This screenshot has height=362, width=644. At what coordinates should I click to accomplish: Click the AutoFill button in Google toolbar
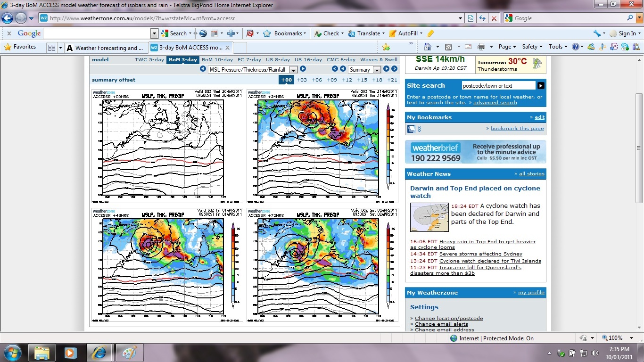click(405, 33)
